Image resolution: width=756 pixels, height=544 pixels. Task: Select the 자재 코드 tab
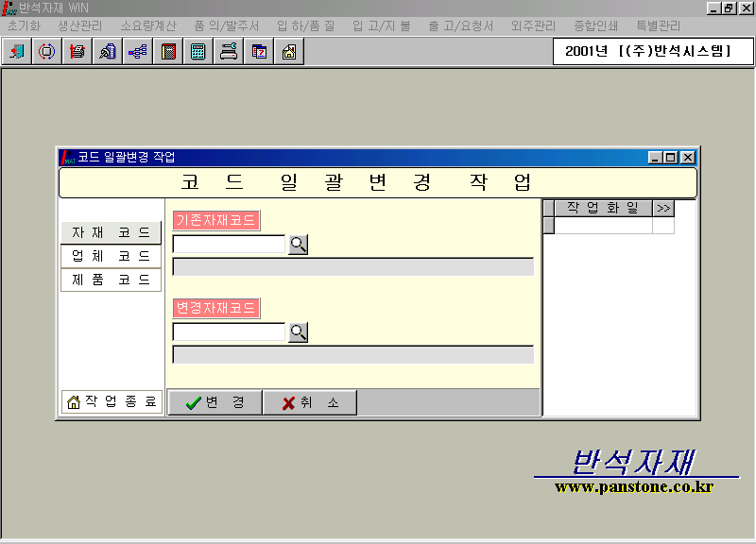click(111, 232)
